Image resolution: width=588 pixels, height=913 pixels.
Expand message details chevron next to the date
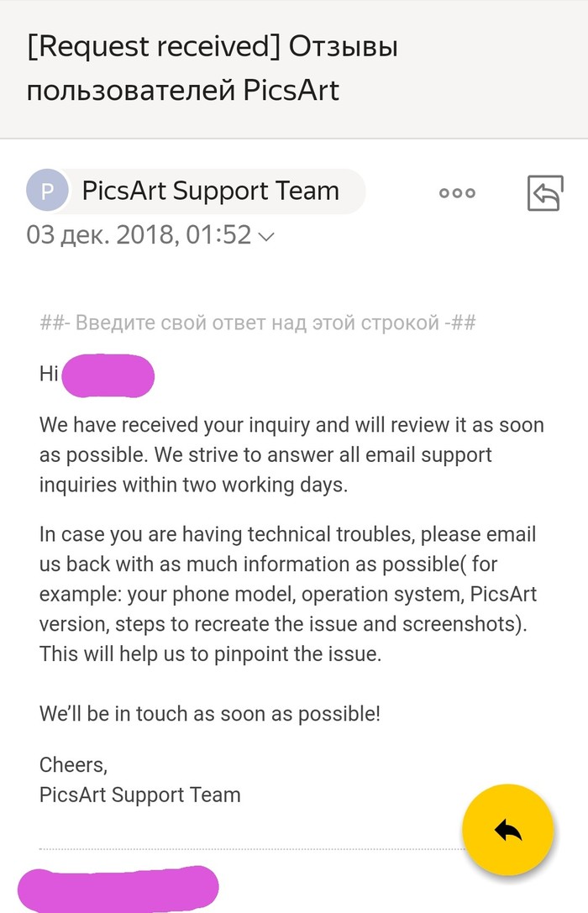click(266, 236)
